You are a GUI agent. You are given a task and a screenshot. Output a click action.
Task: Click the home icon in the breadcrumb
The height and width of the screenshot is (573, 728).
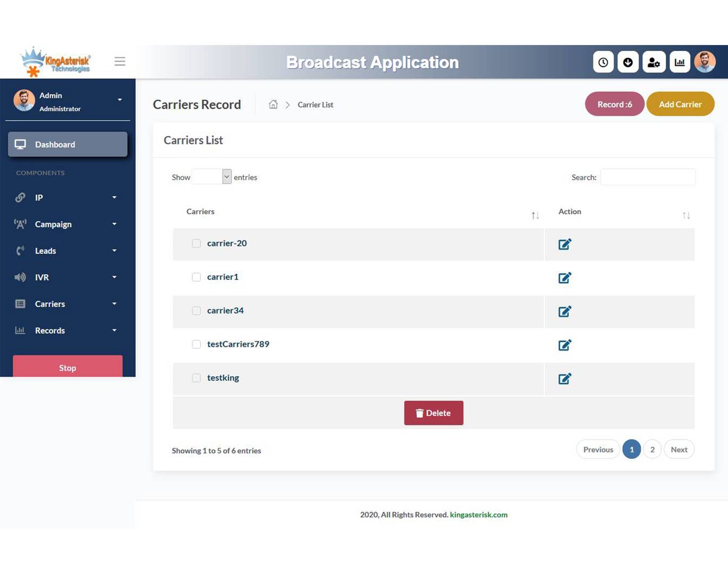tap(273, 104)
